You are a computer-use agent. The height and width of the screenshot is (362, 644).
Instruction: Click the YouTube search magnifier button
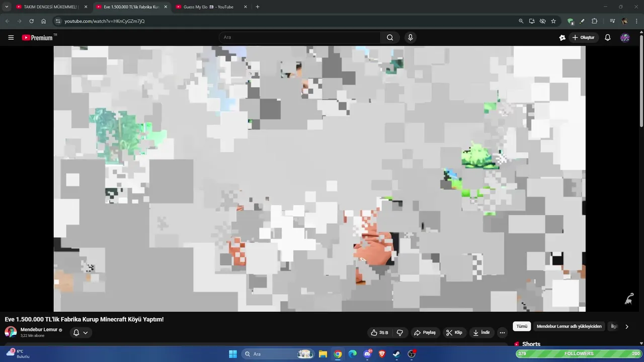point(390,37)
